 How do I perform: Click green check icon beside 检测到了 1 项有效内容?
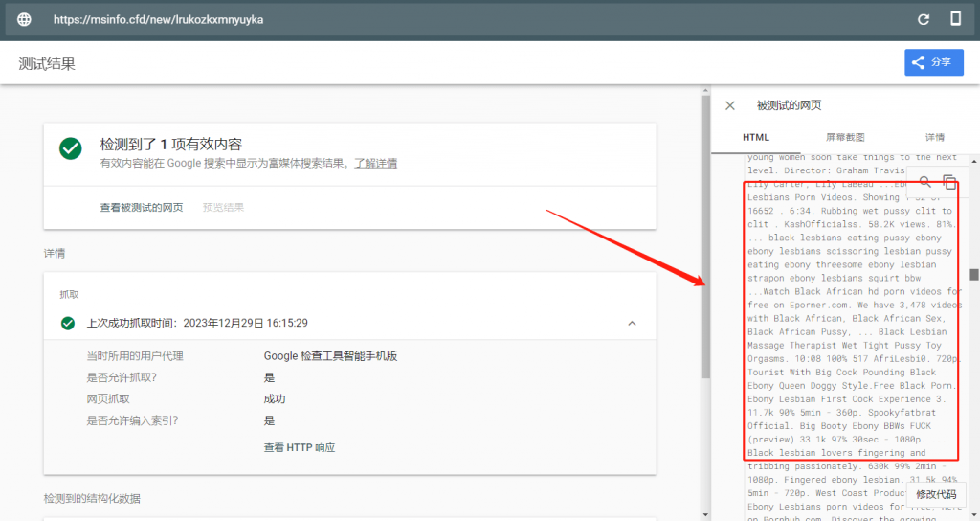[71, 148]
